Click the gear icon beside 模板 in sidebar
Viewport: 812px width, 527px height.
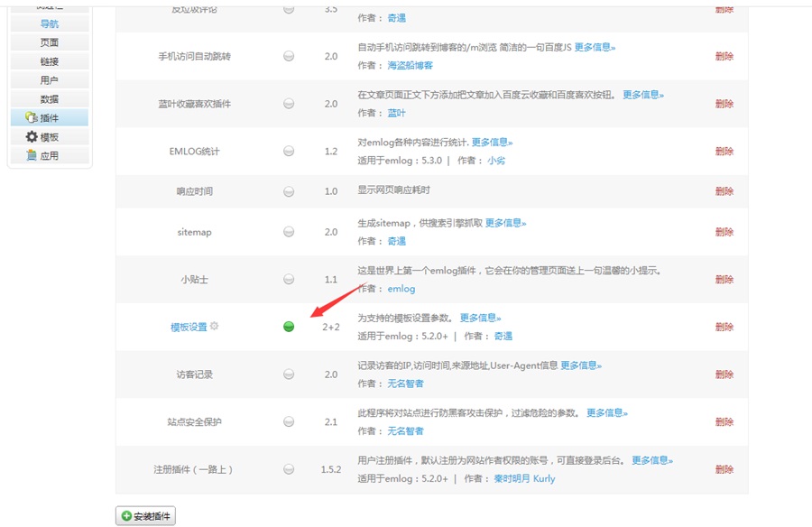(x=32, y=137)
